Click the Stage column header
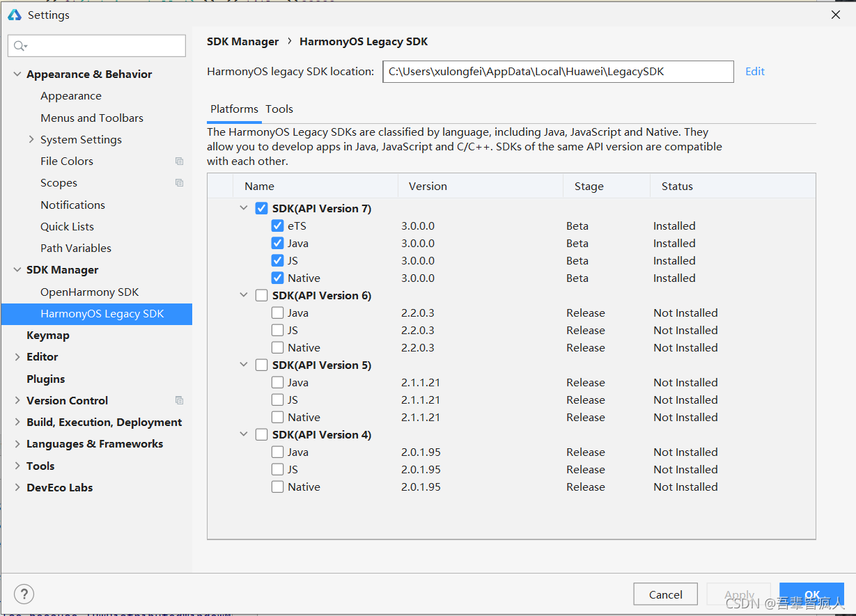This screenshot has height=616, width=856. pos(607,187)
